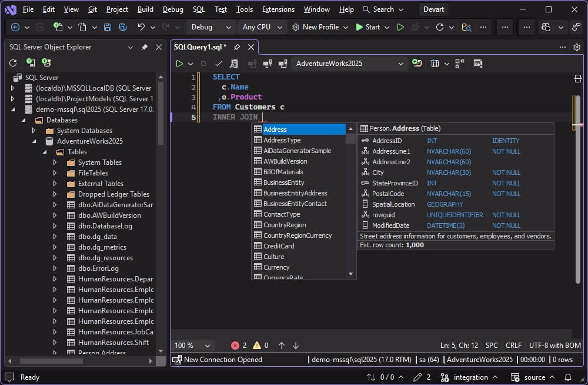The image size is (588, 385).
Task: Click the warning triangle icon showing 0
Action: (257, 346)
